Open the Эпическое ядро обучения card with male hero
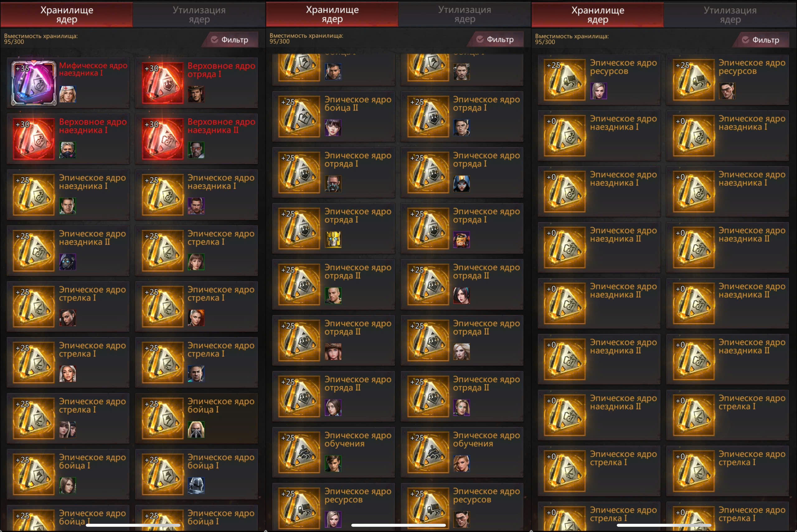Image resolution: width=797 pixels, height=532 pixels. click(x=334, y=452)
